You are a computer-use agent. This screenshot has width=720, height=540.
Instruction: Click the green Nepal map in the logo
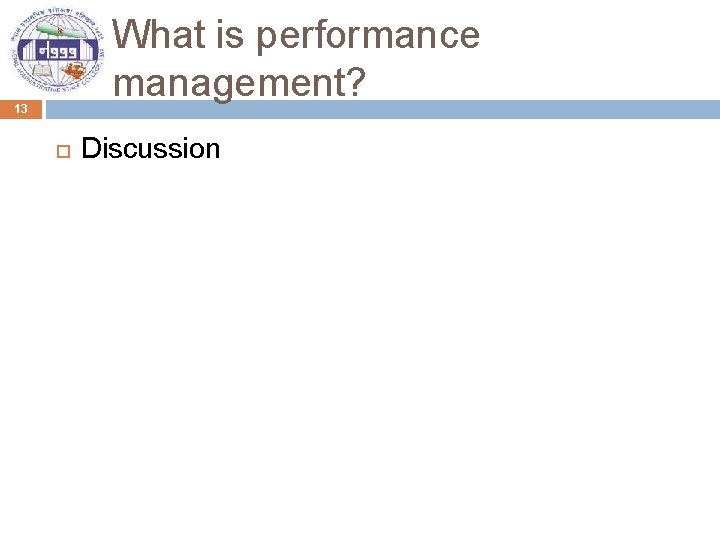click(61, 30)
